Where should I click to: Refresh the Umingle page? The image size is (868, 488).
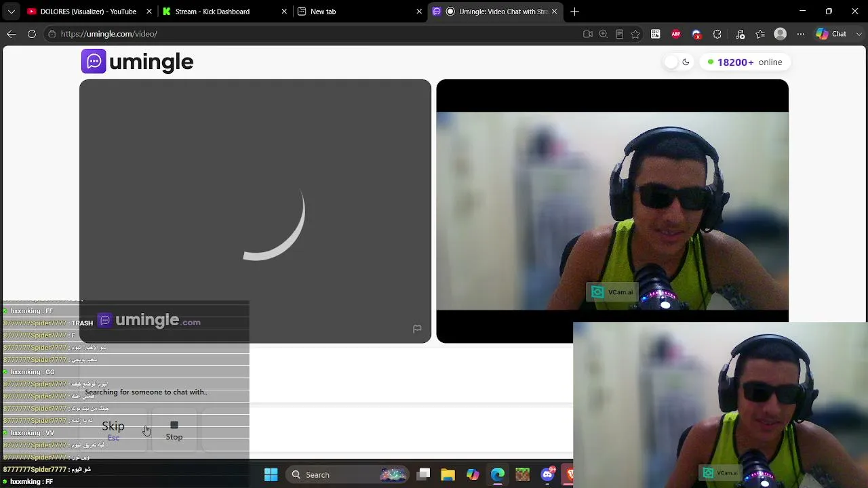coord(32,34)
